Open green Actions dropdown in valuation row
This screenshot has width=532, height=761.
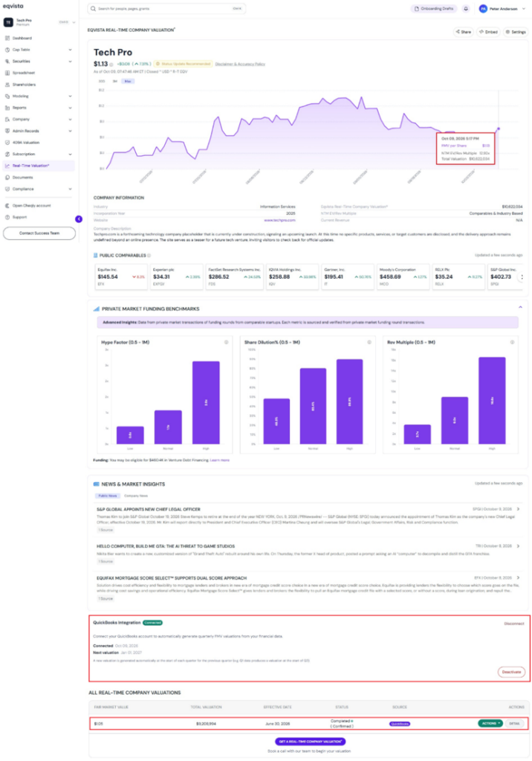click(x=490, y=724)
